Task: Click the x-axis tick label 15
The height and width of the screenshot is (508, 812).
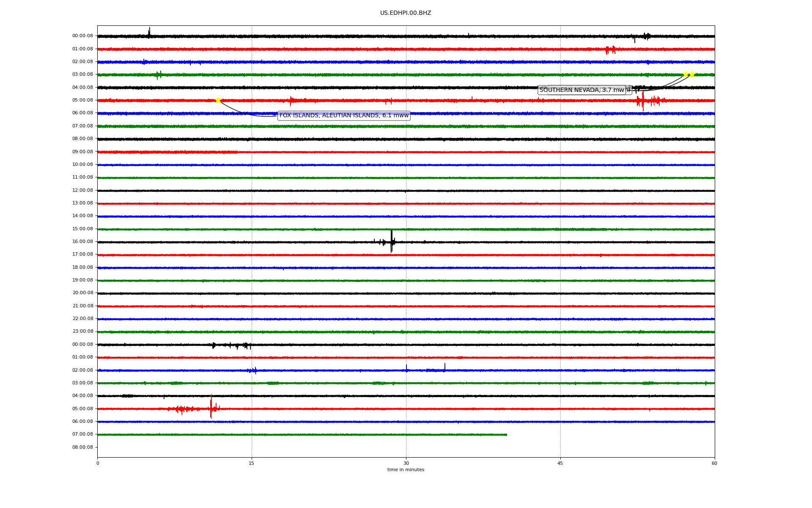Action: (x=252, y=463)
